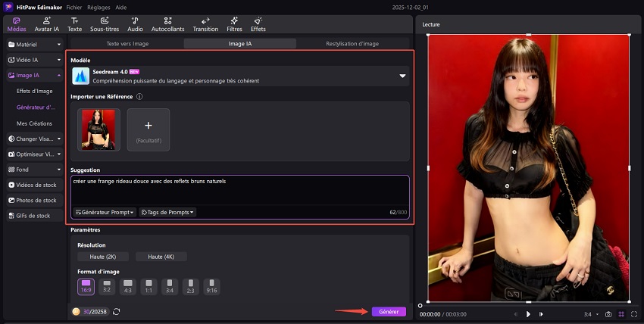Image resolution: width=644 pixels, height=324 pixels.
Task: Click the Générer button
Action: [388, 311]
